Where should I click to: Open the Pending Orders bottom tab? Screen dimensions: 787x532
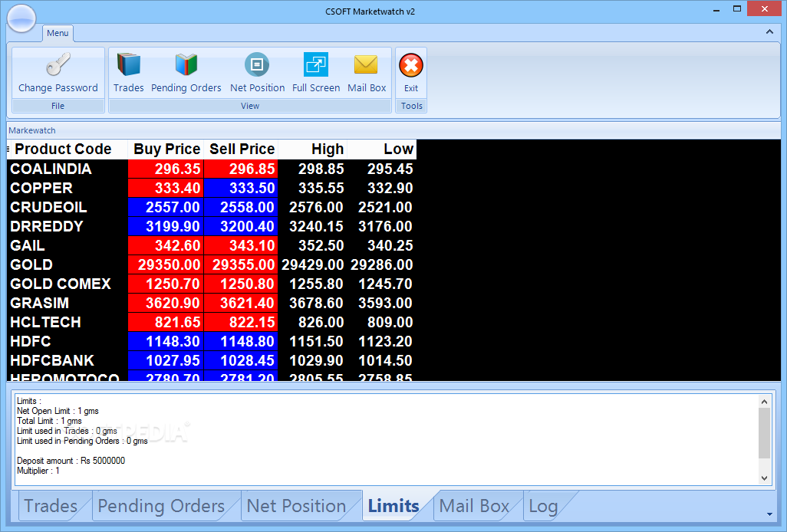(x=161, y=506)
